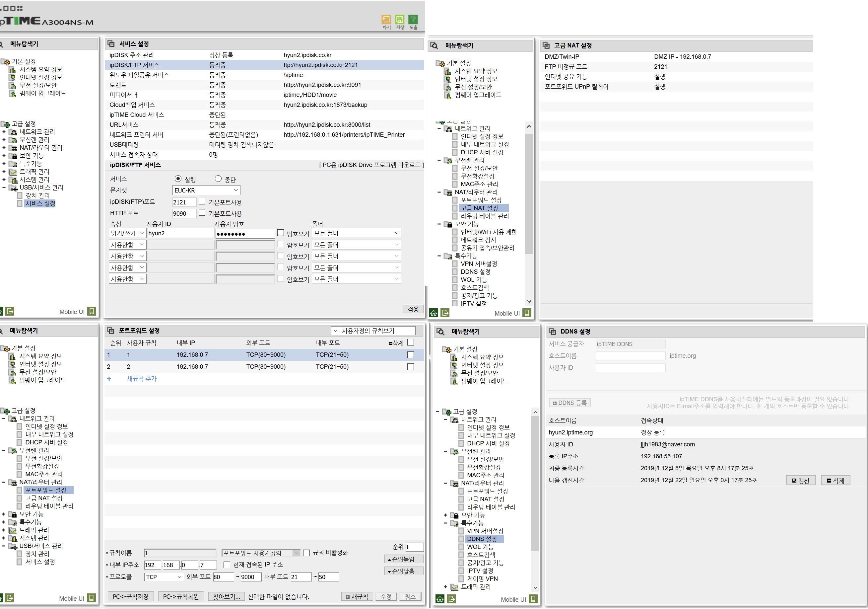Click scroll-down arrow in DDNS window tree
868x609 pixels.
[535, 587]
